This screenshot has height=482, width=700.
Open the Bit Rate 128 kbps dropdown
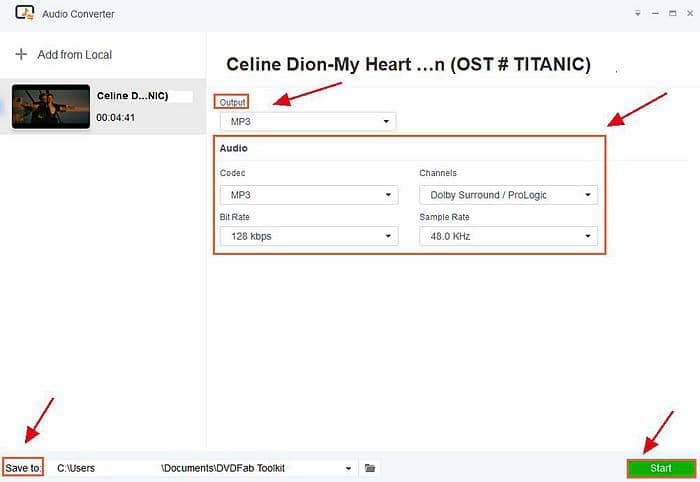pos(309,236)
